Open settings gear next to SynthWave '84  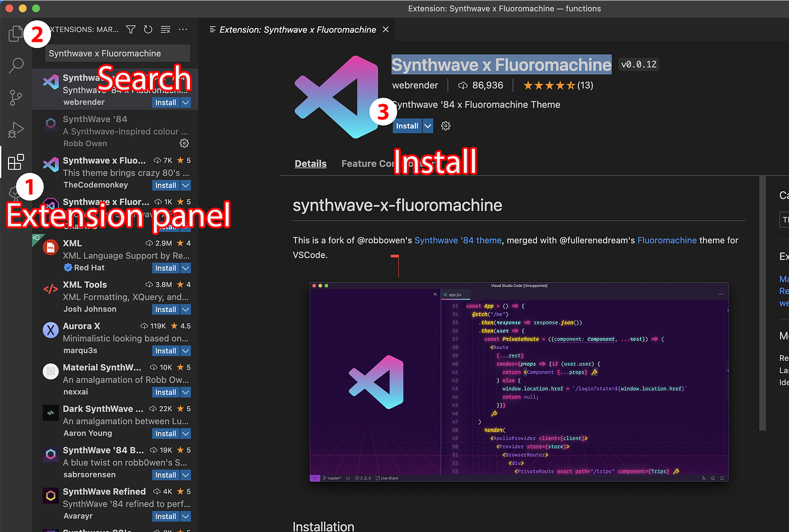click(184, 143)
